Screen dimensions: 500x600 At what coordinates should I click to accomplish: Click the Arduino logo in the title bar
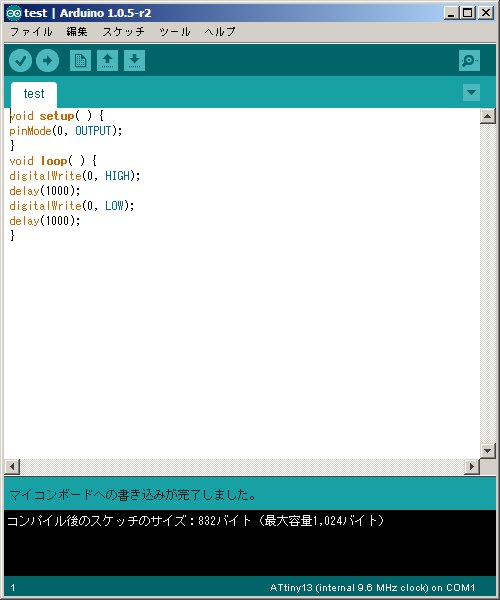pos(14,13)
